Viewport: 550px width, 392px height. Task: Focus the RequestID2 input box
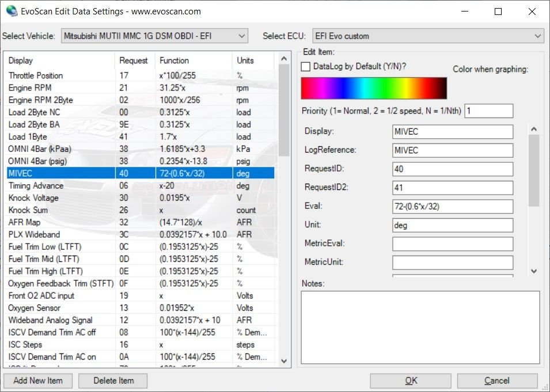pyautogui.click(x=452, y=188)
